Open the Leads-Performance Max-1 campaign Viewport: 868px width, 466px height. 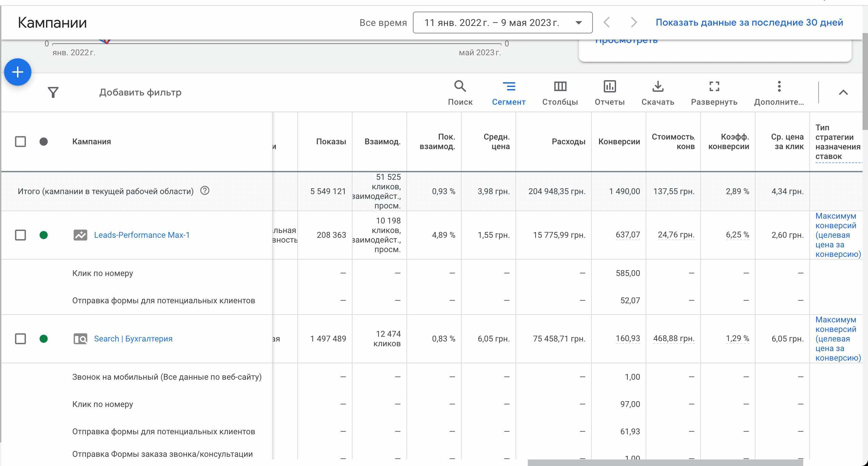coord(142,235)
